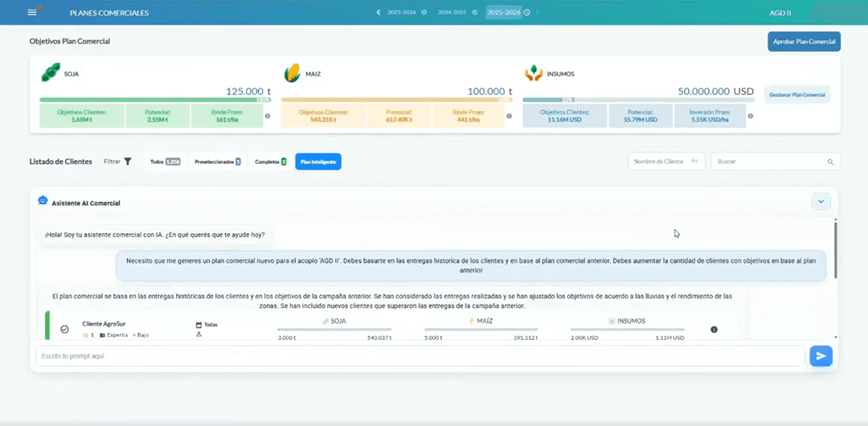Click the SOJA range bar in the AgroSur row
Screen dimensions: 868x426
click(x=334, y=330)
